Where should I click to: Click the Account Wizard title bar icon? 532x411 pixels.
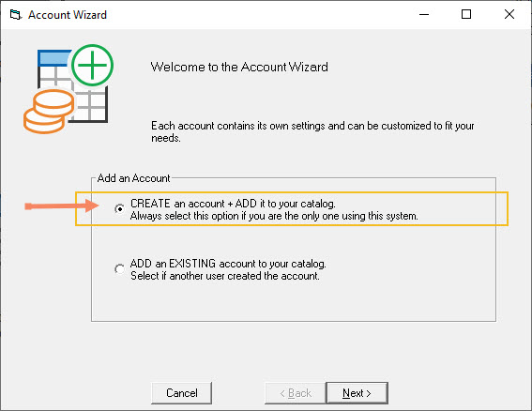16,15
